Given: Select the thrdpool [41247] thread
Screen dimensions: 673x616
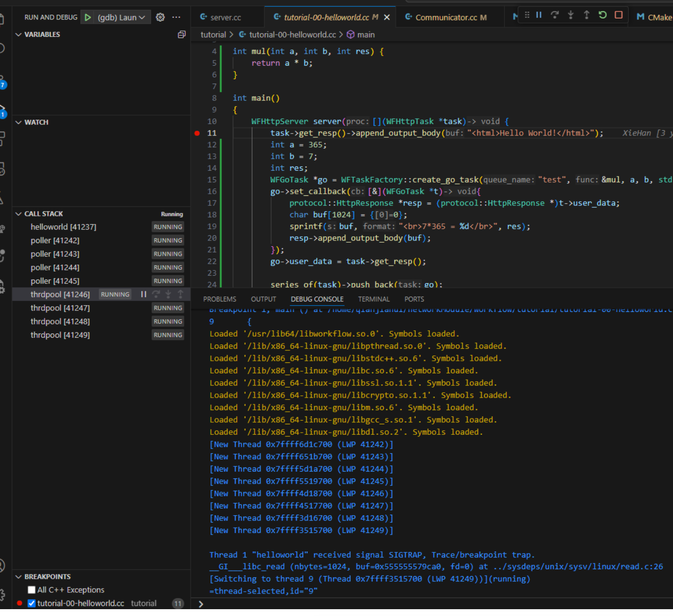Looking at the screenshot, I should click(60, 308).
